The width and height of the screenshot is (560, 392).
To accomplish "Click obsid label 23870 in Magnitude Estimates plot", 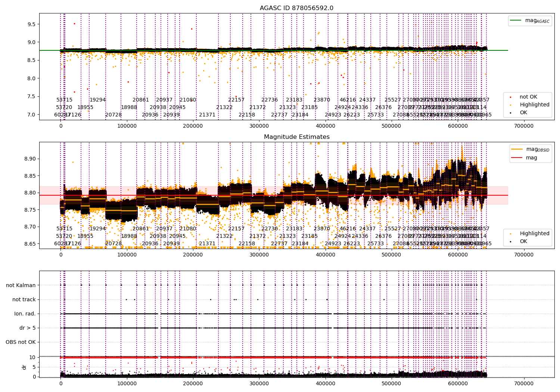I will (322, 229).
